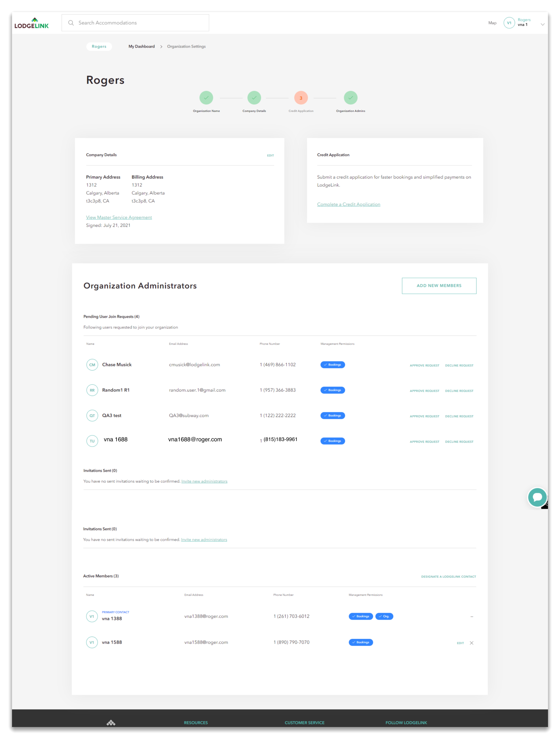The width and height of the screenshot is (560, 739).
Task: Edit member vna 1588
Action: pyautogui.click(x=460, y=643)
